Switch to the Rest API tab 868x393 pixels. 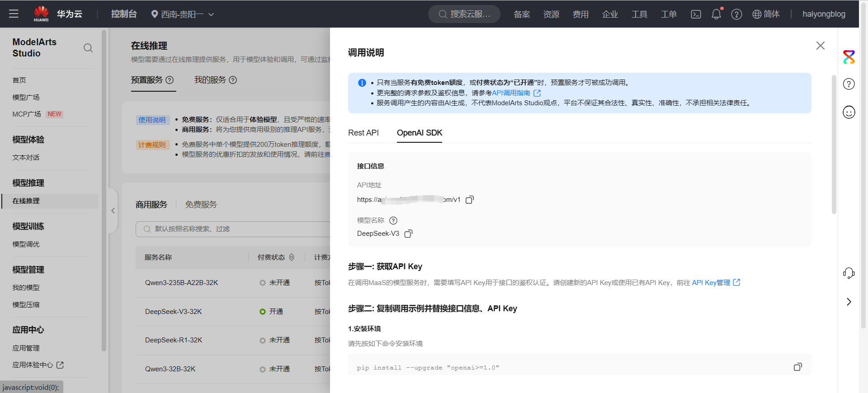click(363, 133)
